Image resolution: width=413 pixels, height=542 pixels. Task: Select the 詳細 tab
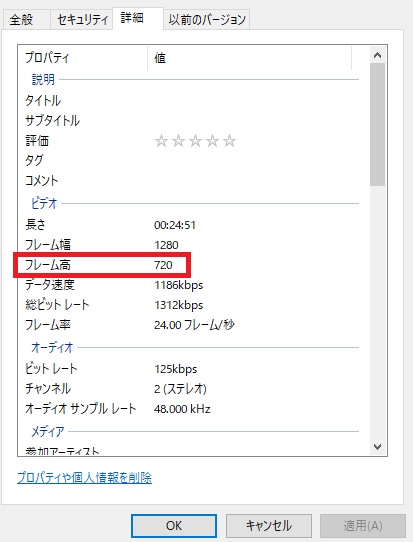click(x=138, y=18)
